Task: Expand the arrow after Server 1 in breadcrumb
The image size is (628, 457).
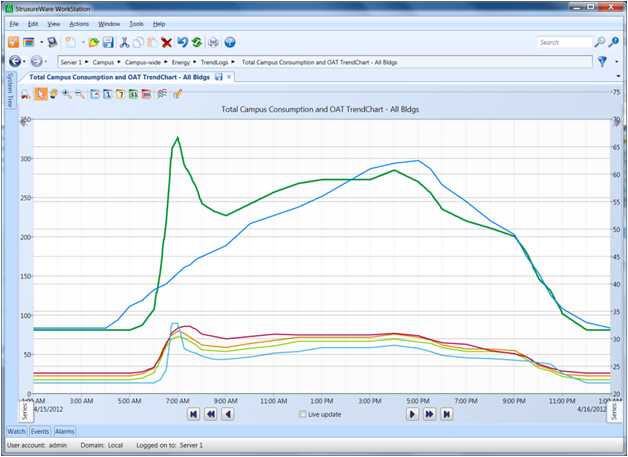Action: (87, 62)
